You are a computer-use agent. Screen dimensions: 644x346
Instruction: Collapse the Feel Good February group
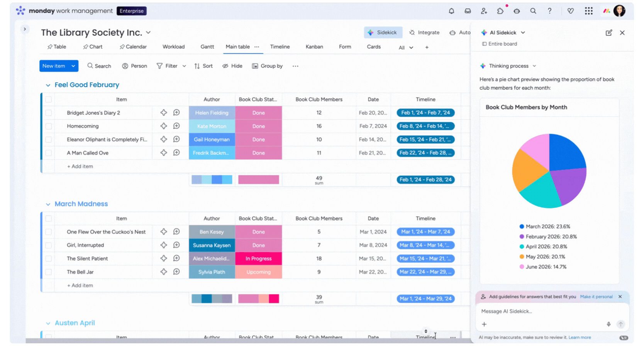(48, 85)
